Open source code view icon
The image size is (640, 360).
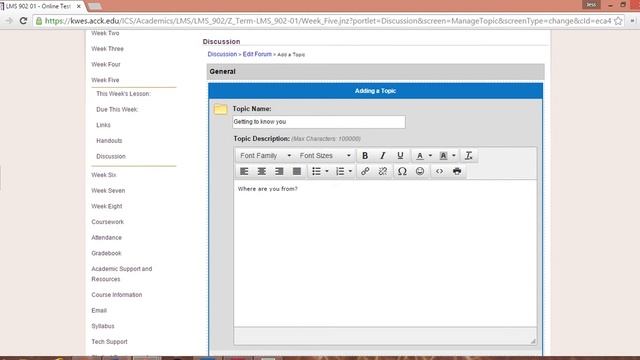click(439, 171)
